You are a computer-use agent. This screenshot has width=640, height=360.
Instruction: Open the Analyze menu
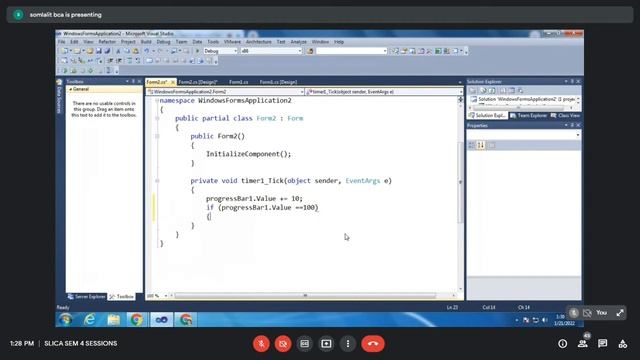[x=298, y=42]
